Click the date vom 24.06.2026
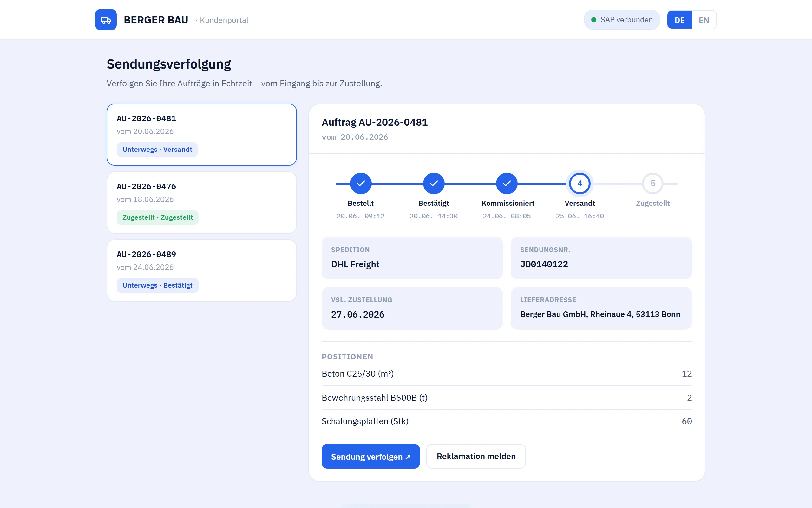The image size is (812, 508). (x=145, y=267)
